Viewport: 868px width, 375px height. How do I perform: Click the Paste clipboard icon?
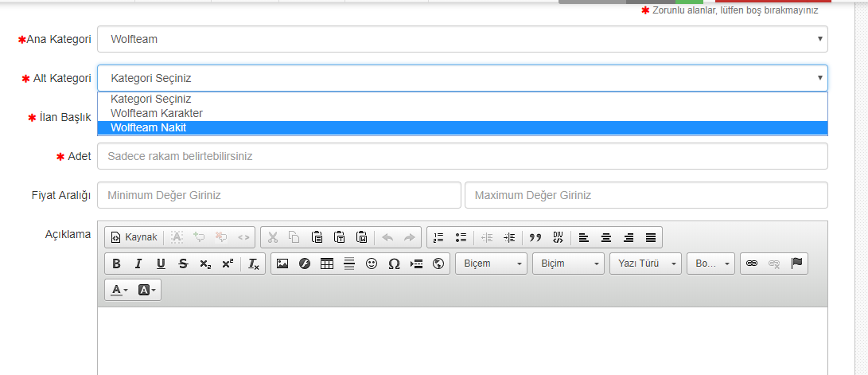(317, 237)
